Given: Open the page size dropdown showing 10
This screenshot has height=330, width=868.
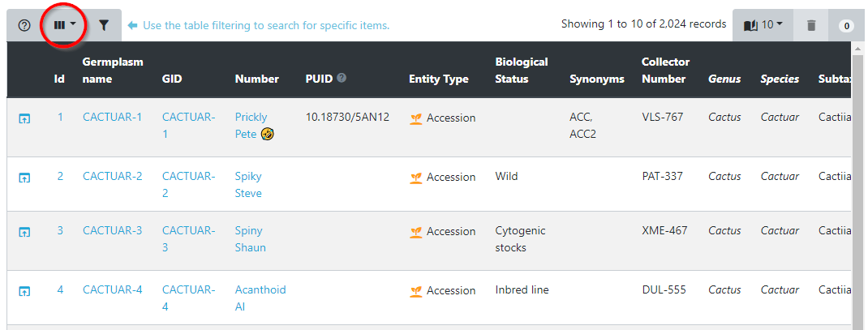Looking at the screenshot, I should pyautogui.click(x=763, y=25).
